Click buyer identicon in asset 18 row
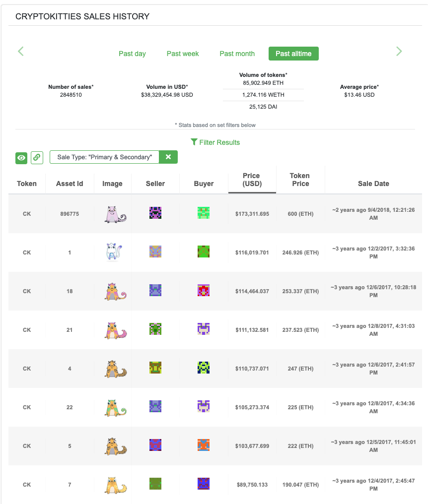Viewport: 428px width, 504px height. (204, 290)
